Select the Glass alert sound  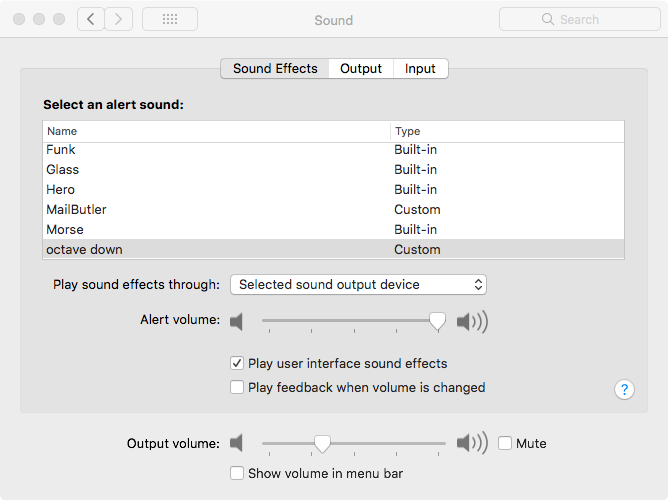(334, 170)
